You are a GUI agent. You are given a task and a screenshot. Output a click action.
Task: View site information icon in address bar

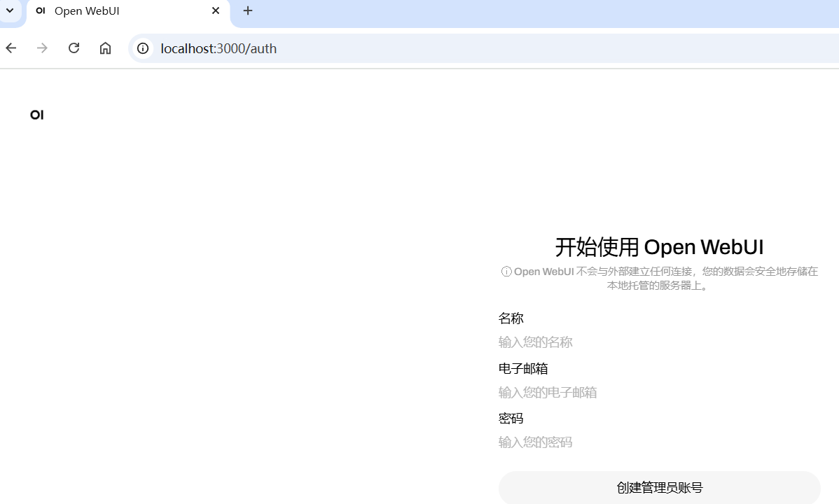[143, 48]
